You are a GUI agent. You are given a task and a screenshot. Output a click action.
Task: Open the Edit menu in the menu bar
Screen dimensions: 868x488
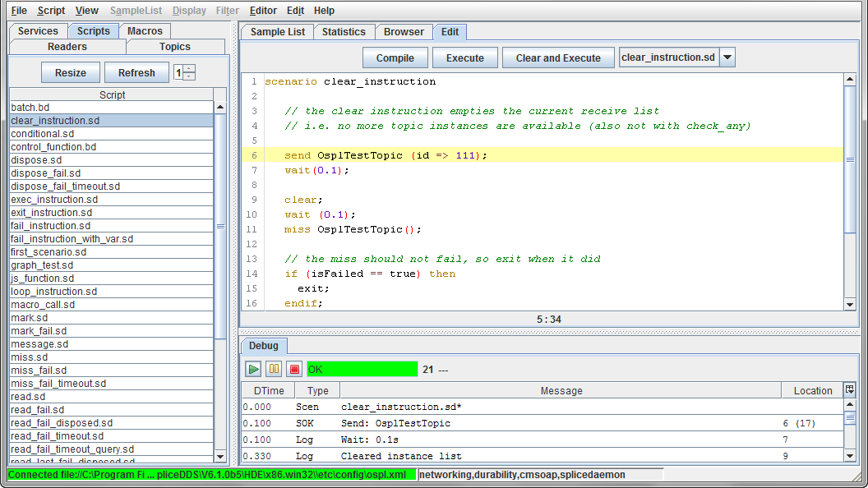[295, 11]
